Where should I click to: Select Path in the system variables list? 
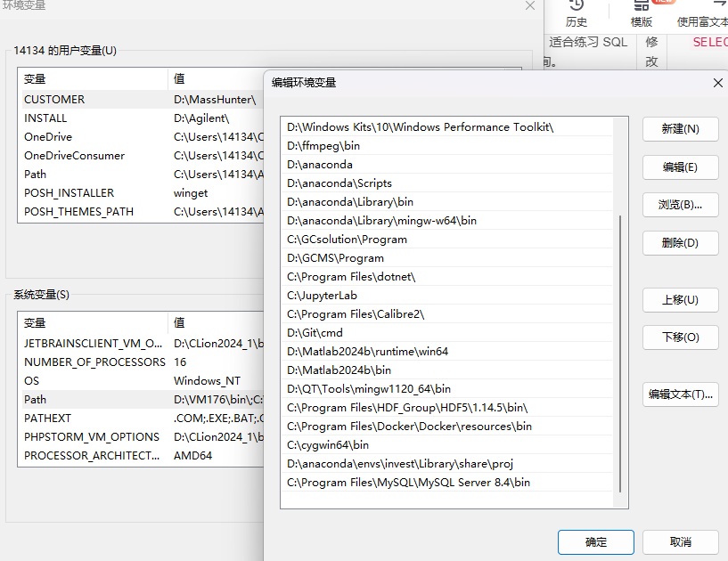click(x=141, y=400)
